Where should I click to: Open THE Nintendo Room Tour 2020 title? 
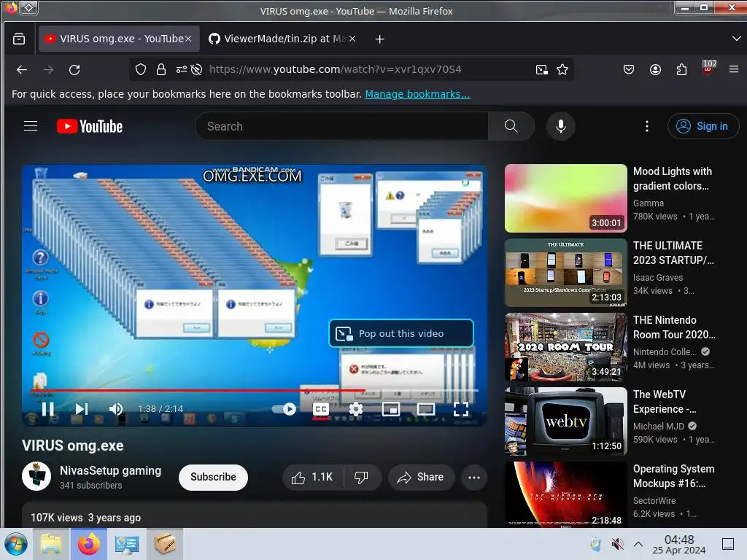pyautogui.click(x=674, y=327)
